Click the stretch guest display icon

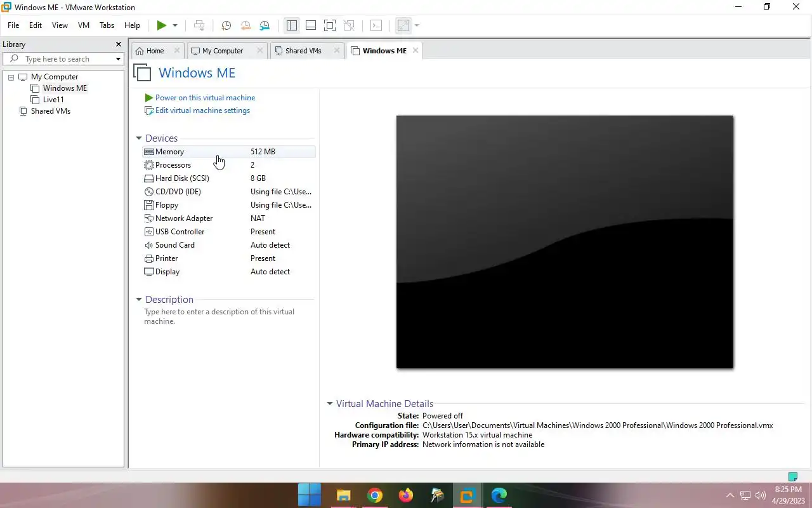pyautogui.click(x=403, y=25)
